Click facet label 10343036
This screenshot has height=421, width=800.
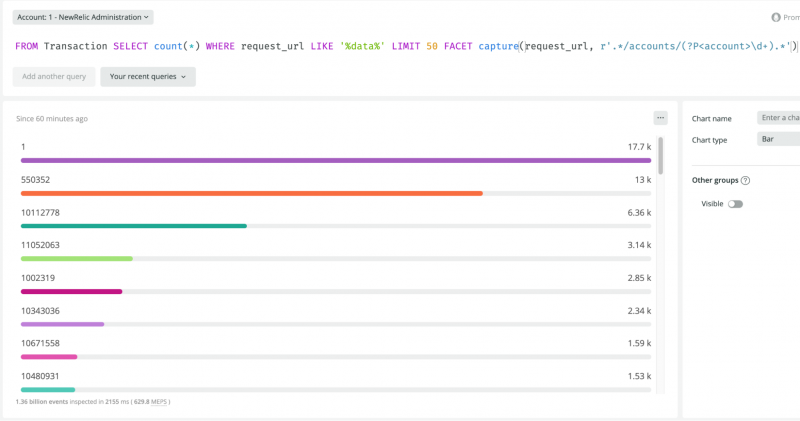point(40,310)
